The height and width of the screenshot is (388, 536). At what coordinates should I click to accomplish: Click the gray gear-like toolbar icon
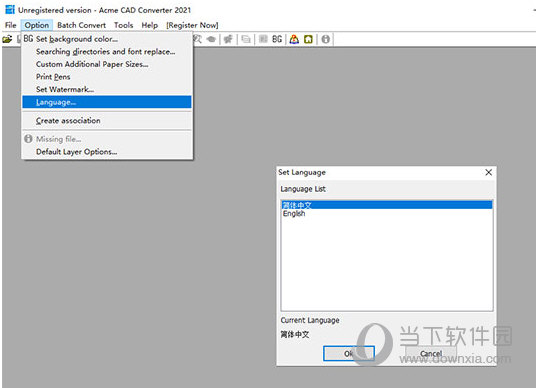click(228, 39)
